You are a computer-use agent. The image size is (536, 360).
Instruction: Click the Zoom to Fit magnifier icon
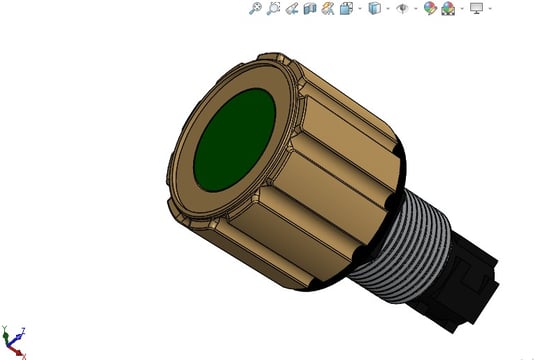click(255, 8)
